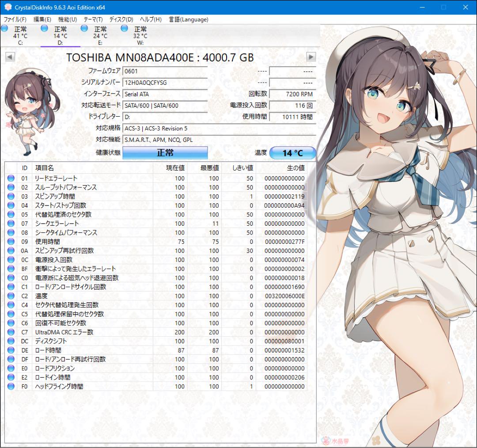This screenshot has height=448, width=477.
Task: Click status orb for 03 スピンアップ時間
Action: click(11, 196)
